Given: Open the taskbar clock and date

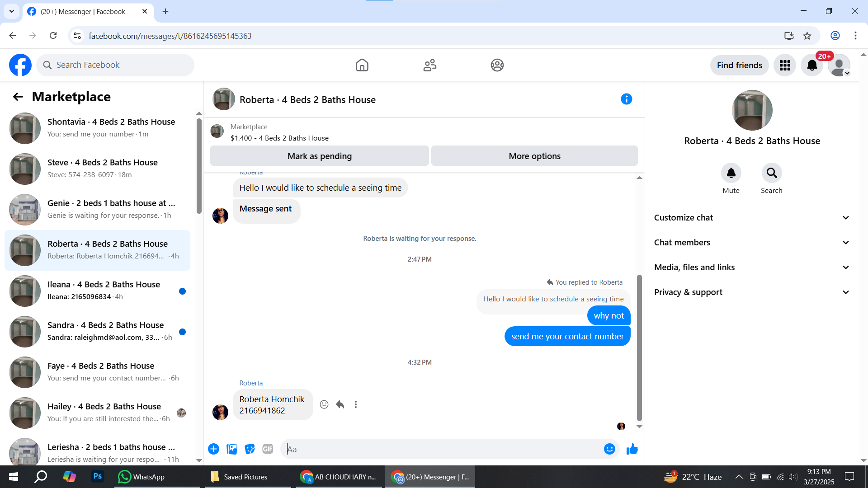Looking at the screenshot, I should (819, 477).
